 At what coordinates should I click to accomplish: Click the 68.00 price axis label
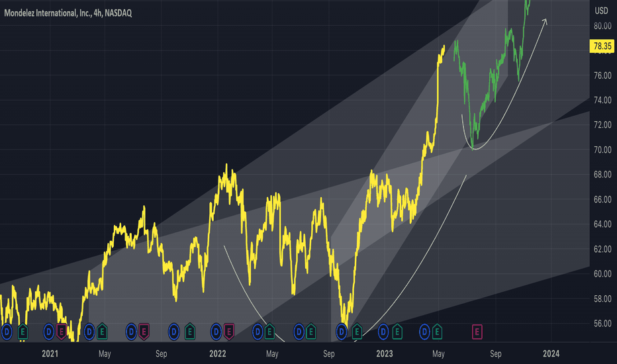[602, 174]
